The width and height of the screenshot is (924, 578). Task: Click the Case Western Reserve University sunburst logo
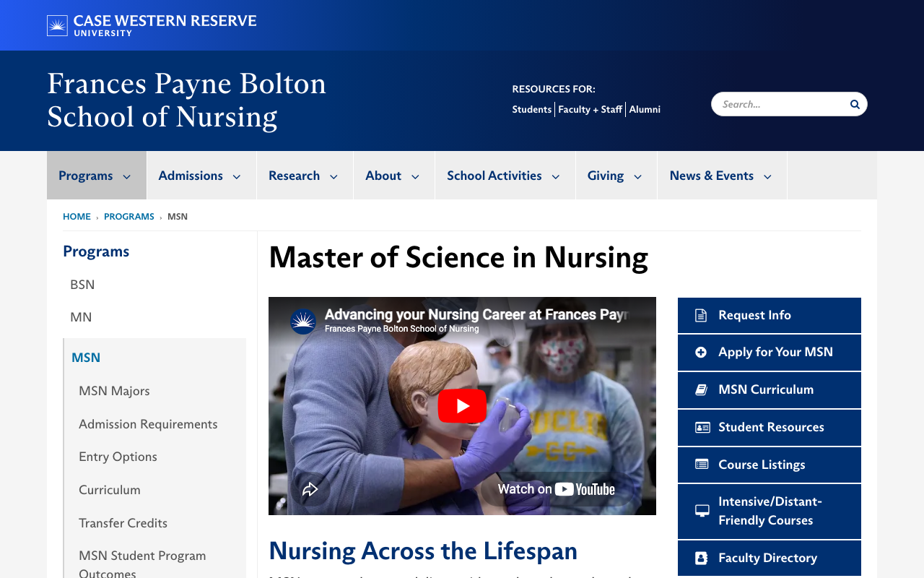coord(57,25)
